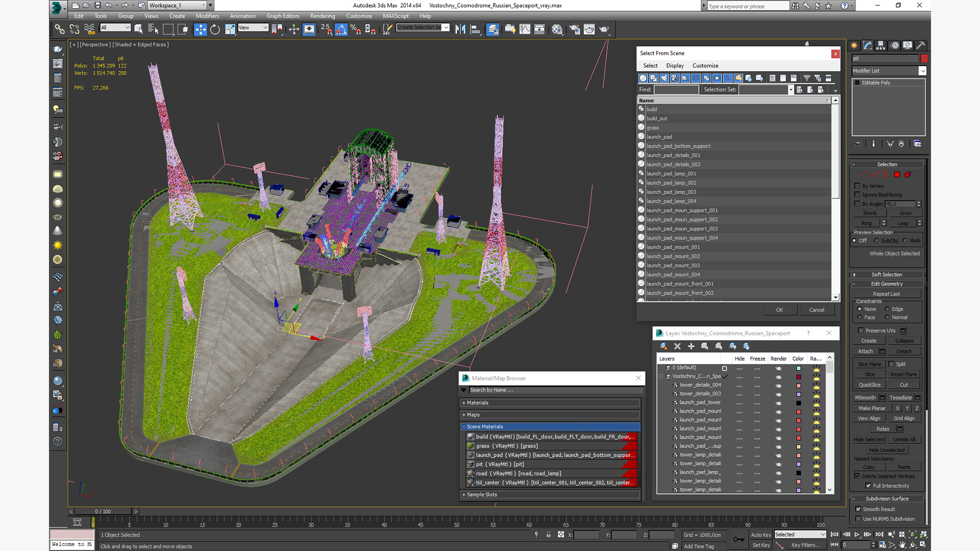
Task: Uncheck Delete Isolated Vertices
Action: (857, 476)
